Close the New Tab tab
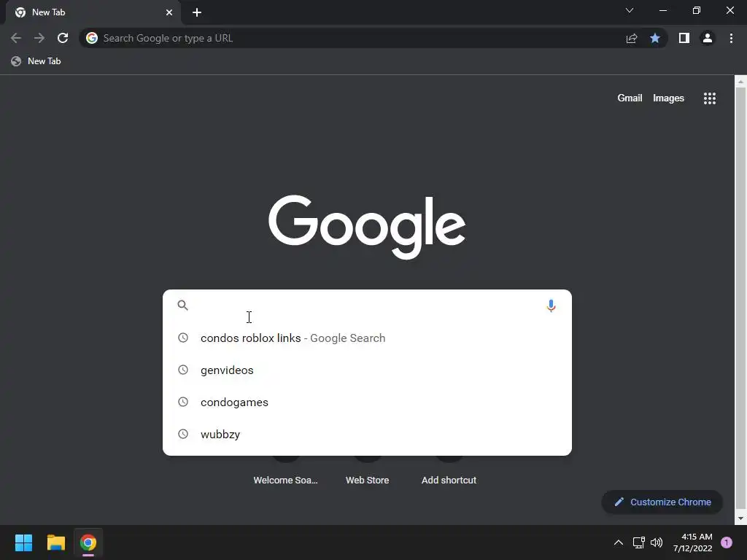This screenshot has height=560, width=747. click(169, 12)
